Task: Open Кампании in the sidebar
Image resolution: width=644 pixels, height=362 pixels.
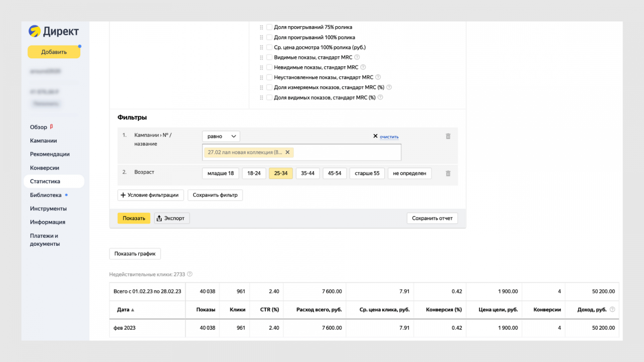Action: [43, 141]
